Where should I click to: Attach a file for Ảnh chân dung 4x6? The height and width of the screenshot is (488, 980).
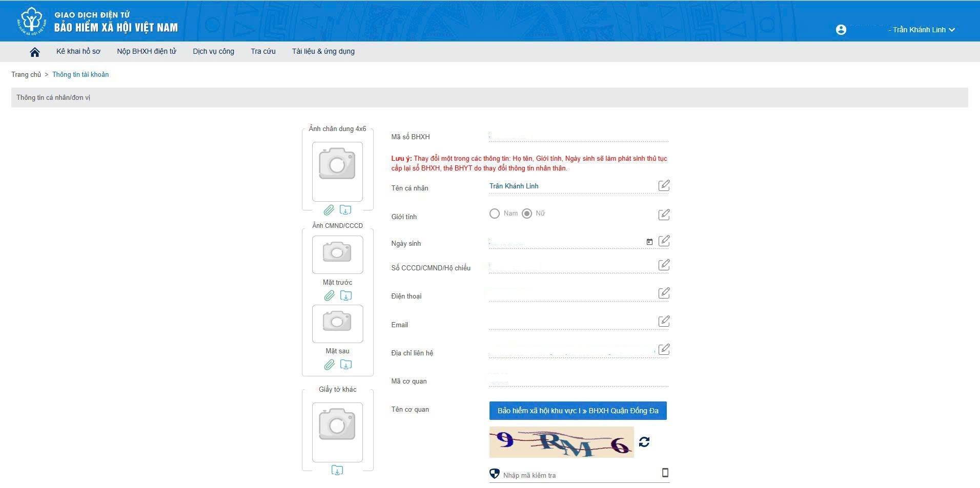[x=329, y=210]
